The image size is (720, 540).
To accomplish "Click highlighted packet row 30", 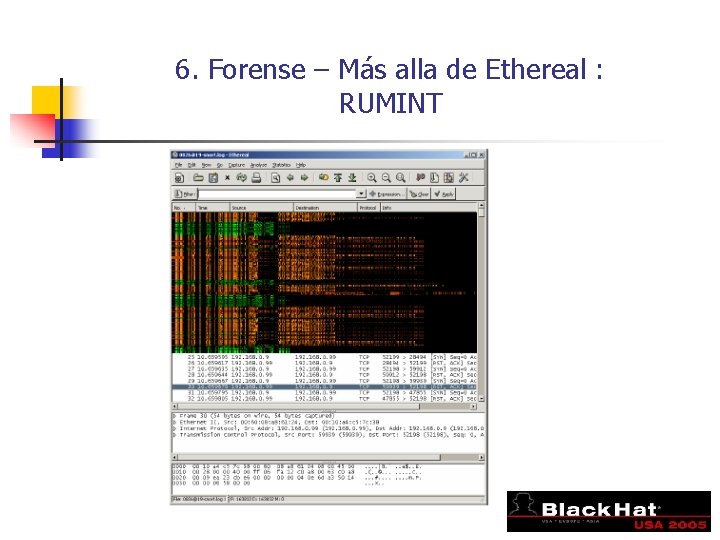I will click(x=325, y=387).
